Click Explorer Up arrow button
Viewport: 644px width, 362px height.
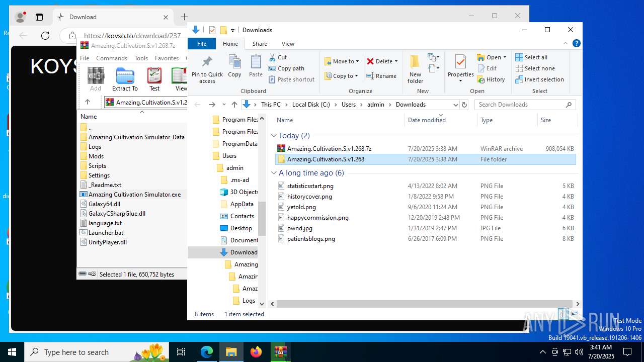(x=234, y=105)
